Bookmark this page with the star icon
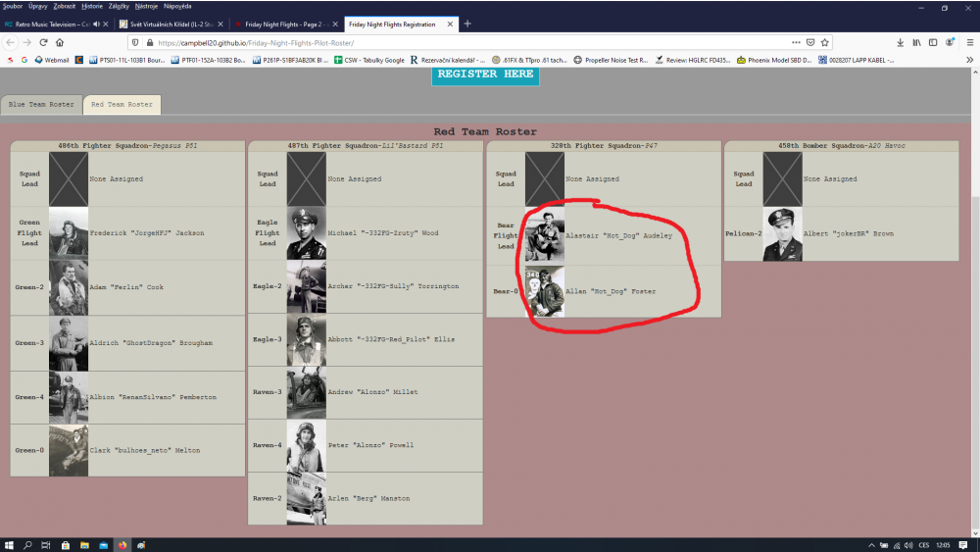The width and height of the screenshot is (980, 552). coord(825,42)
